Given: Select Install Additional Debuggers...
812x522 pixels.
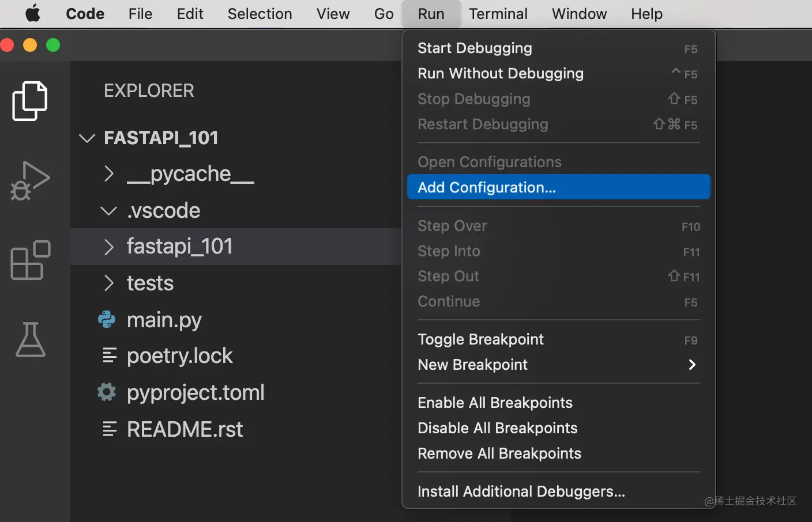Looking at the screenshot, I should (558, 491).
